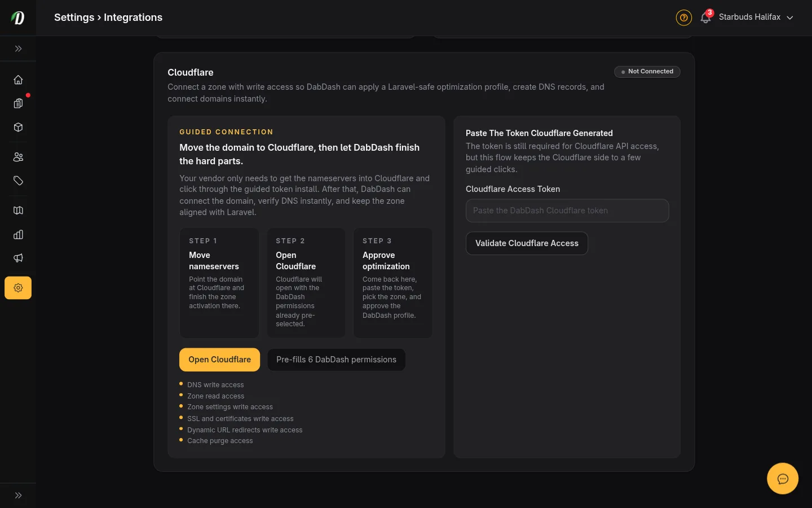Open the Starbuds Halifax account dropdown
The height and width of the screenshot is (508, 812).
tap(749, 17)
